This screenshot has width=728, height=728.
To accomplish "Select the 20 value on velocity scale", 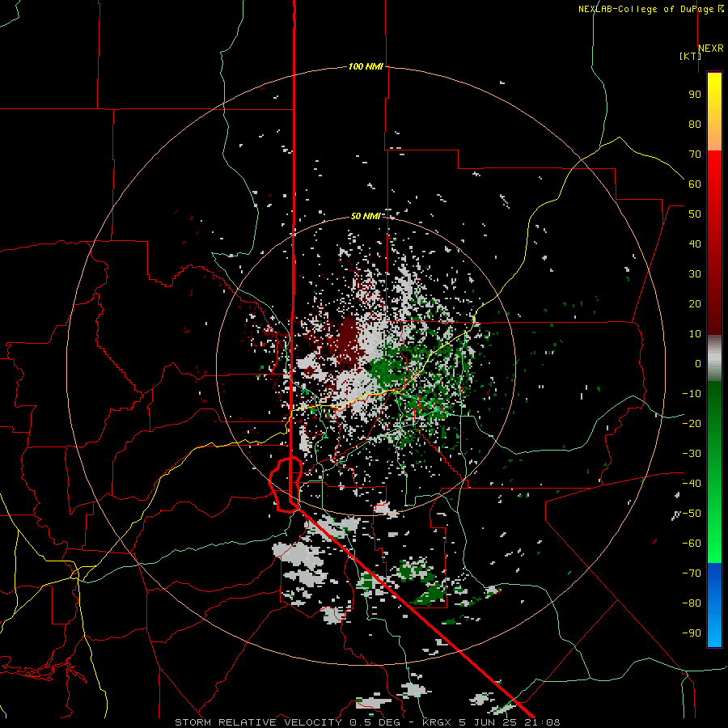I will click(695, 304).
